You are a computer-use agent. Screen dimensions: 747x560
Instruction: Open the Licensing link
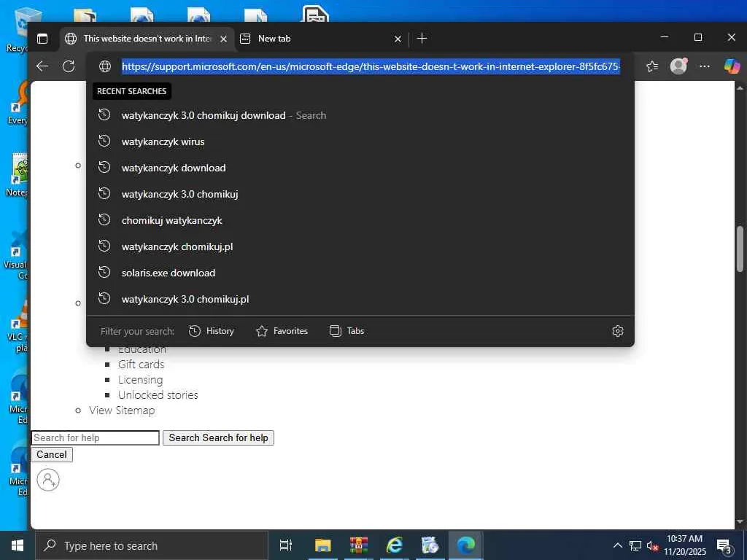pos(141,379)
